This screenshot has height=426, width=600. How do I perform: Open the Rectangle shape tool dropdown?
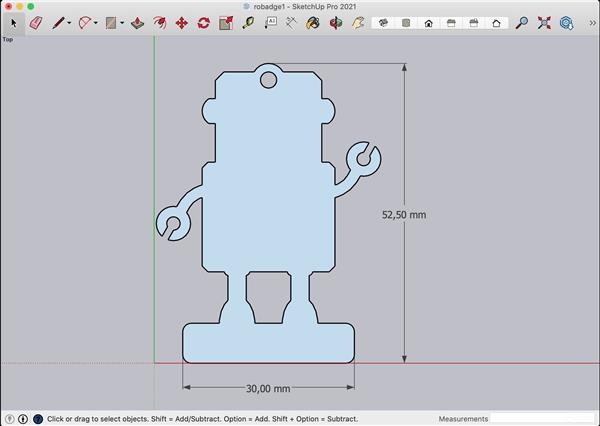pos(122,23)
